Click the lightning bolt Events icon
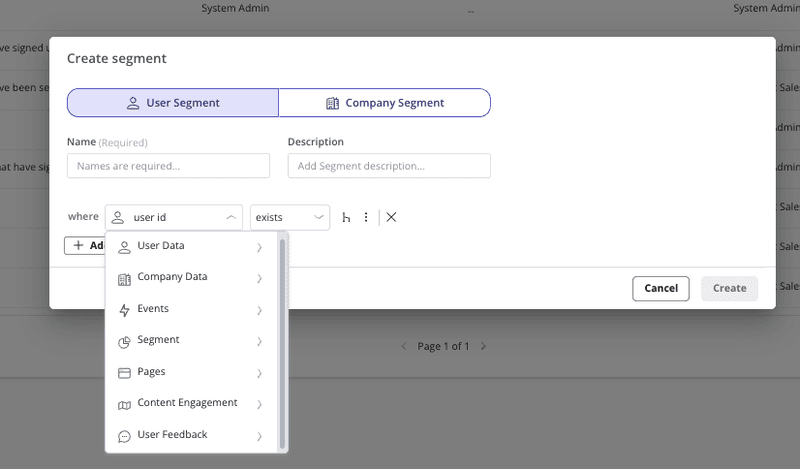Screen dimensions: 800x469 click(x=124, y=310)
